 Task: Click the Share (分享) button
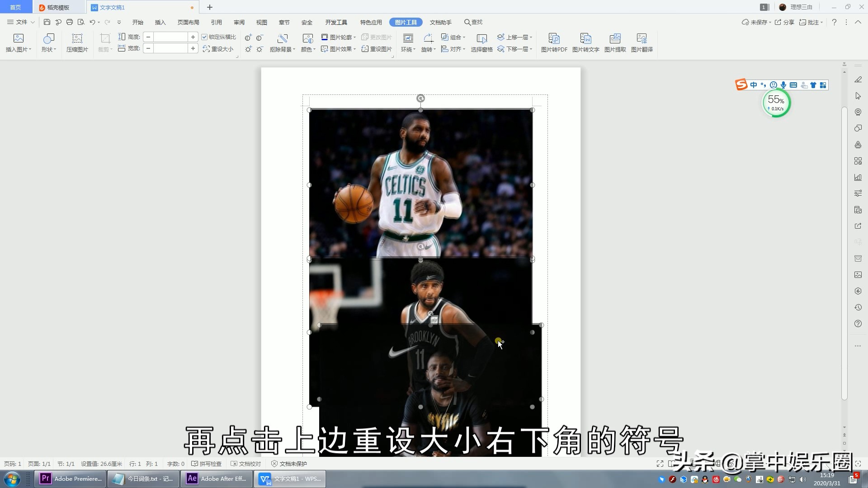[x=784, y=22]
